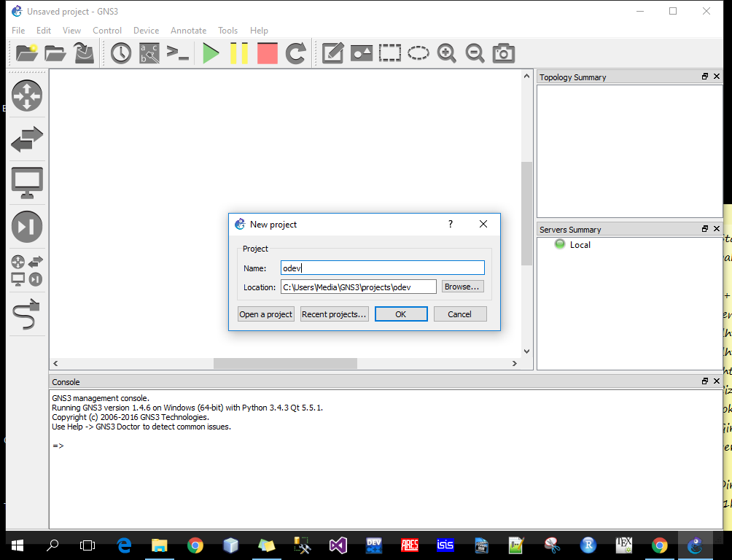
Task: Open the Annotate menu
Action: pyautogui.click(x=188, y=31)
